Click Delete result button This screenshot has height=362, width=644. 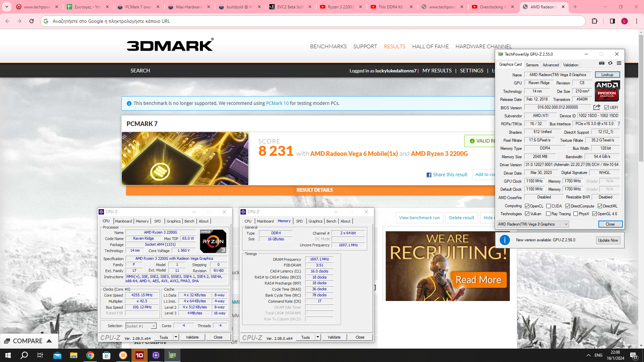click(x=462, y=218)
